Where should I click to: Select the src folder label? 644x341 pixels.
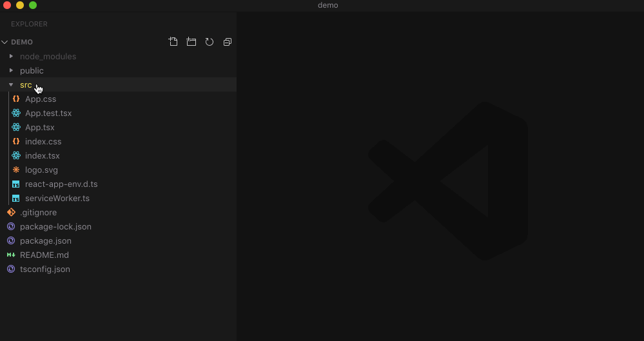(x=26, y=84)
